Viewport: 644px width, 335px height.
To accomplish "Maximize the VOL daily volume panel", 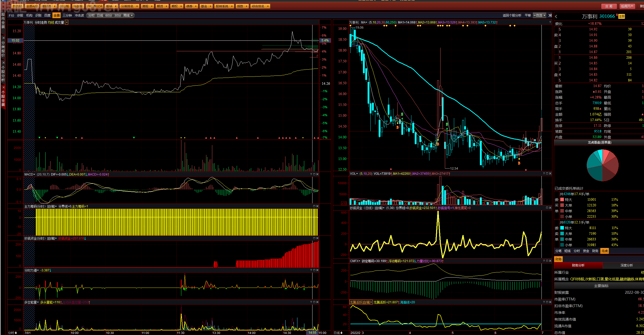I will [547, 174].
